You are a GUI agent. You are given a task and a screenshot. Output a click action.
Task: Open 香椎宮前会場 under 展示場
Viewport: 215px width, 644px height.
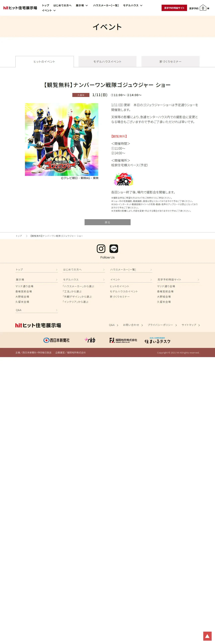[x=24, y=292]
